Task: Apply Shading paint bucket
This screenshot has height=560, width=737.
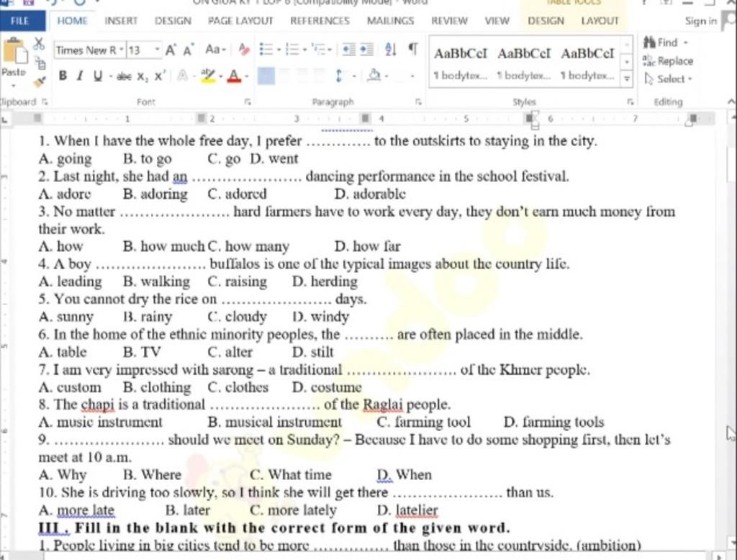Action: click(x=374, y=76)
